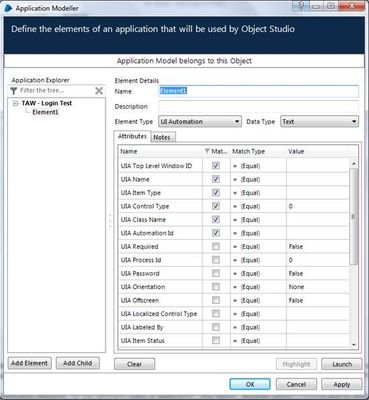
Task: Check Match for UIA Process Id
Action: [216, 260]
